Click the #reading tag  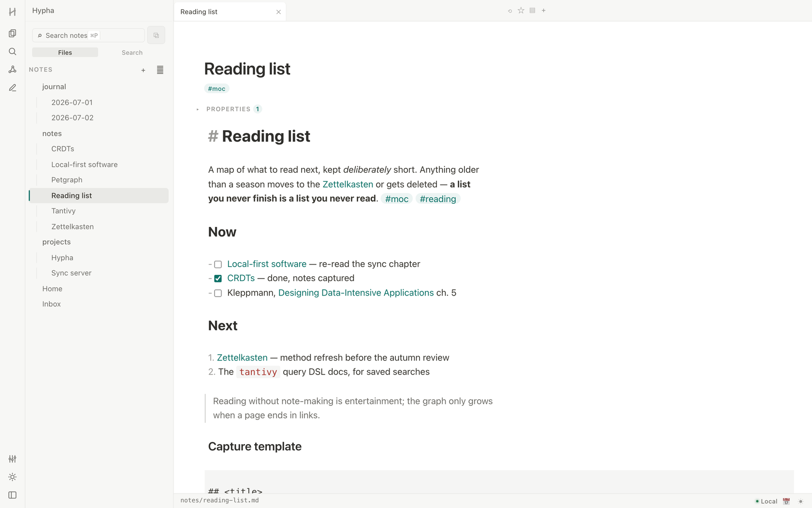(438, 199)
